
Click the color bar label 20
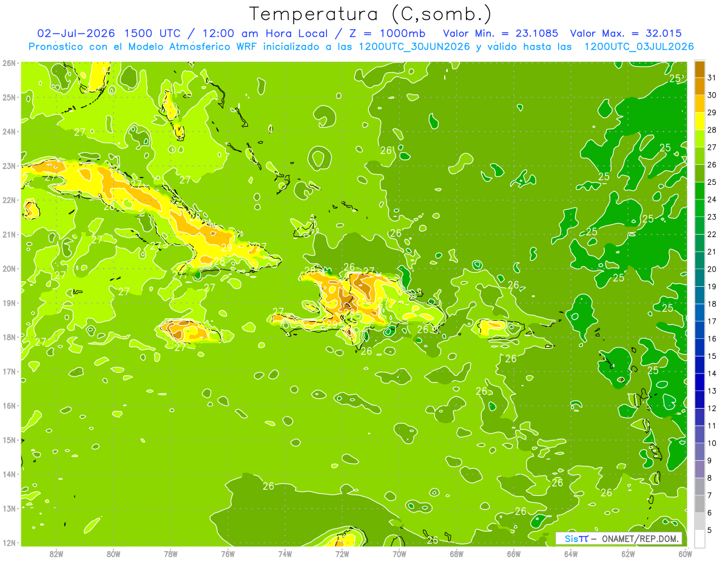pos(712,269)
